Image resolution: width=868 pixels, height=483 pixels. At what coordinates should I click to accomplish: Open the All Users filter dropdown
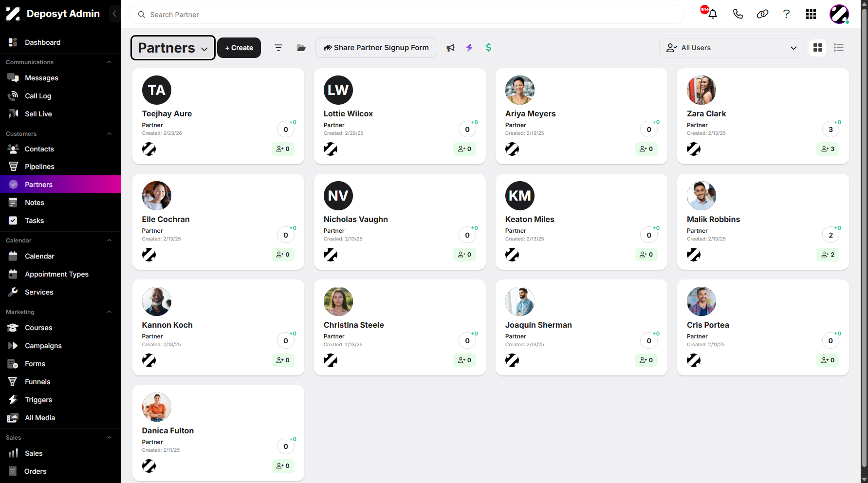pos(732,48)
